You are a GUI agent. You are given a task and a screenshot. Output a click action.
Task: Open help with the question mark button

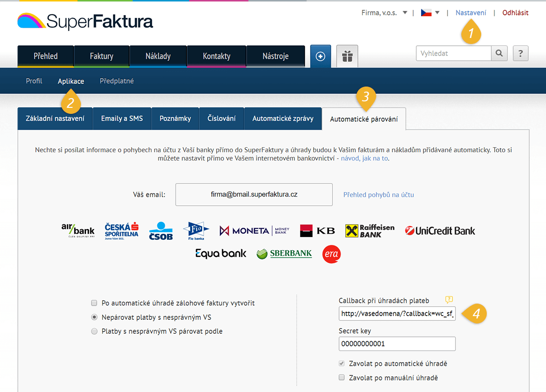point(521,53)
